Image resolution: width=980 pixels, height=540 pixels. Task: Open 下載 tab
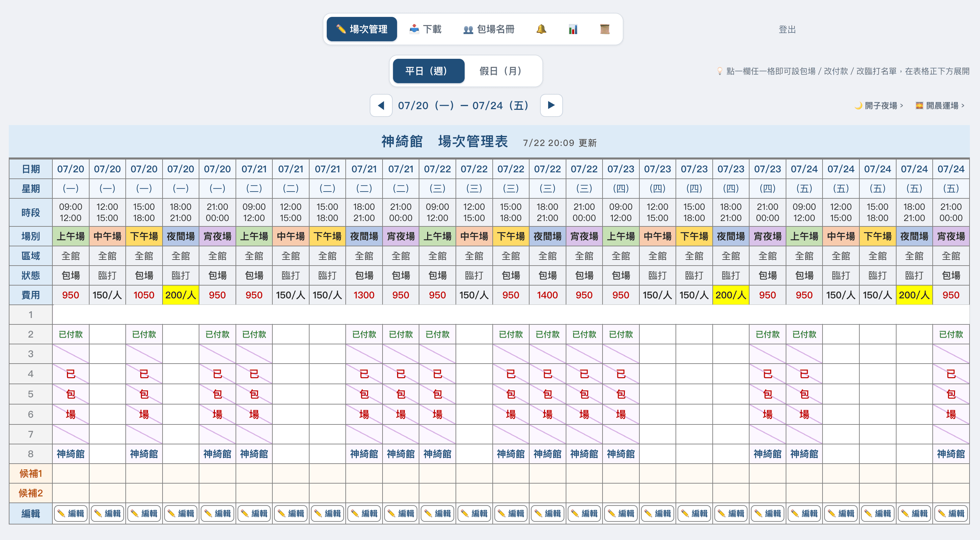pos(425,29)
